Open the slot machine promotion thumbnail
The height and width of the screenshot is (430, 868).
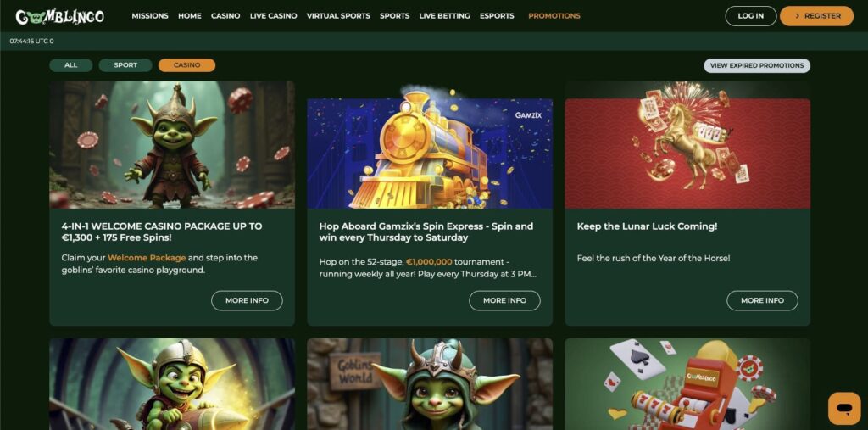[x=687, y=384]
